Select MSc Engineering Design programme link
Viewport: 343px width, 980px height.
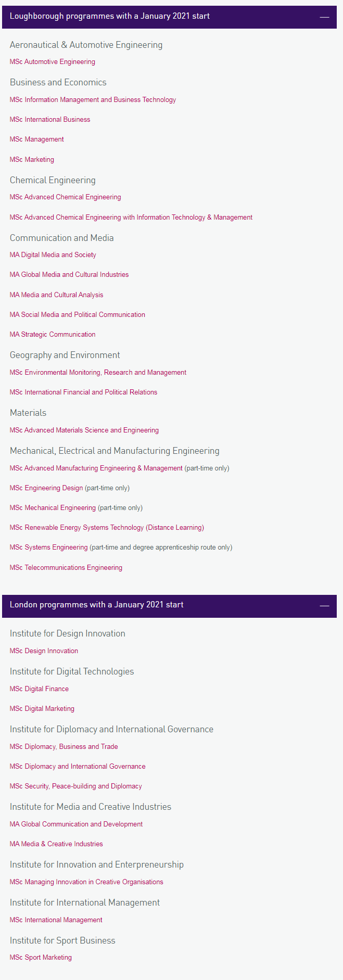tap(46, 488)
